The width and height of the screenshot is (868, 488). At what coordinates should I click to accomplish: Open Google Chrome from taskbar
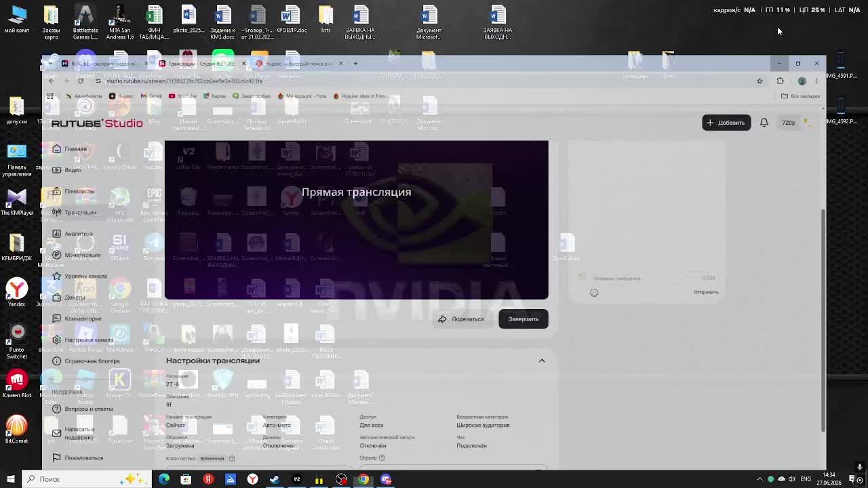[x=363, y=479]
